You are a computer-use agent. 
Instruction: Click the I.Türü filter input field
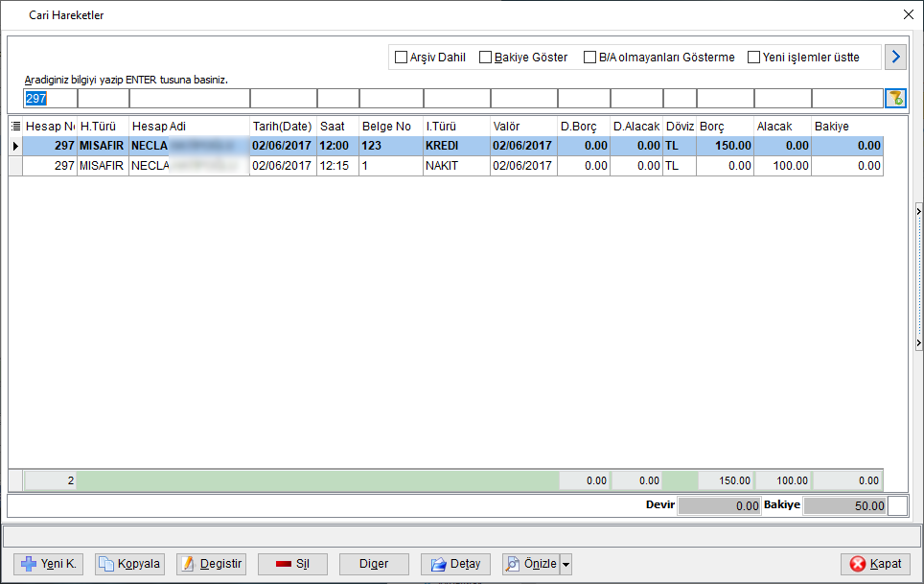pyautogui.click(x=456, y=99)
